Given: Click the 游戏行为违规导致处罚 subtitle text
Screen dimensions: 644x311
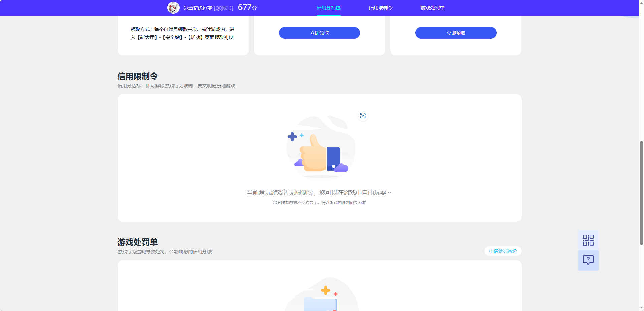Looking at the screenshot, I should [164, 252].
